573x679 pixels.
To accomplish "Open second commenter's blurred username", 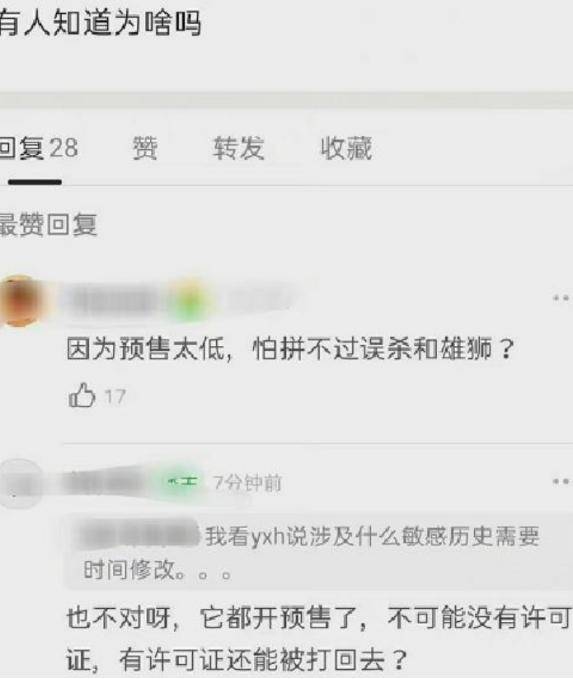I will click(x=106, y=482).
